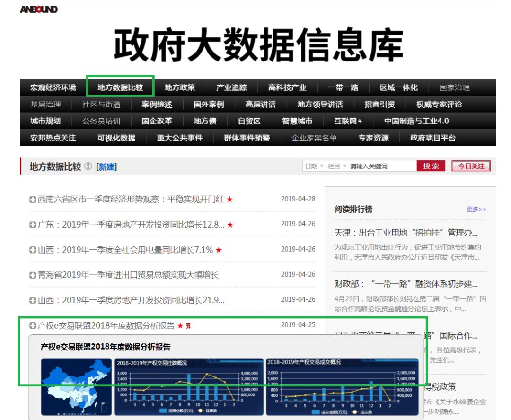Select 招商引资 menu item
Screen dimensions: 511x420
379,105
